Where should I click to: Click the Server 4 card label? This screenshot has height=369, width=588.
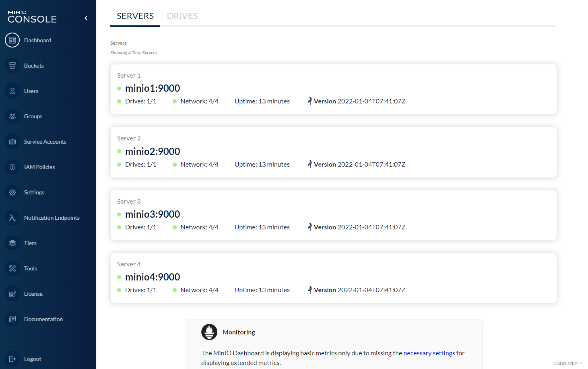pos(129,264)
